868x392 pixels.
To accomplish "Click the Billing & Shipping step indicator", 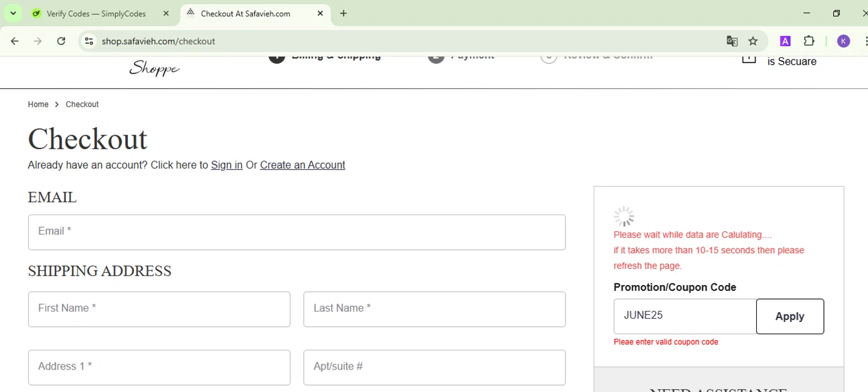I will pyautogui.click(x=325, y=58).
